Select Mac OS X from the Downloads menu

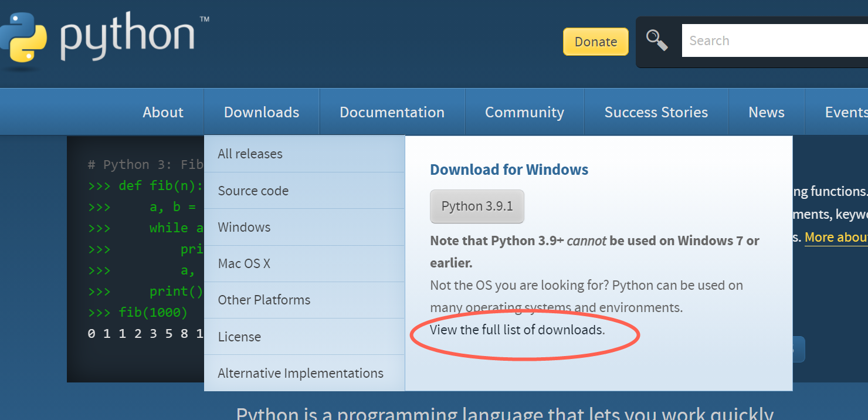243,263
